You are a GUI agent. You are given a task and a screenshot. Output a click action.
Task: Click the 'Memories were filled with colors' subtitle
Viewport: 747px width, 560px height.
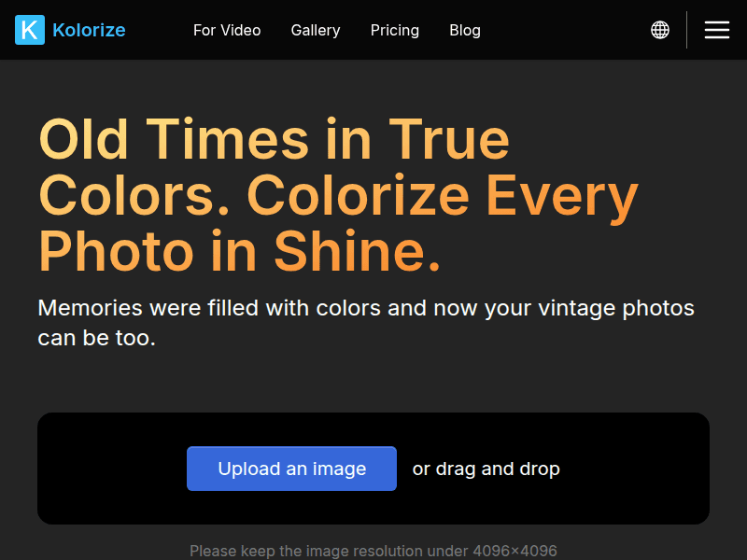pyautogui.click(x=366, y=323)
